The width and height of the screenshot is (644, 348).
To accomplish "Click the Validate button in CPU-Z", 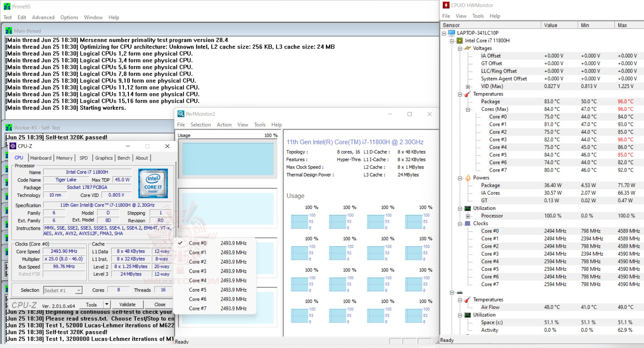I will click(x=127, y=305).
